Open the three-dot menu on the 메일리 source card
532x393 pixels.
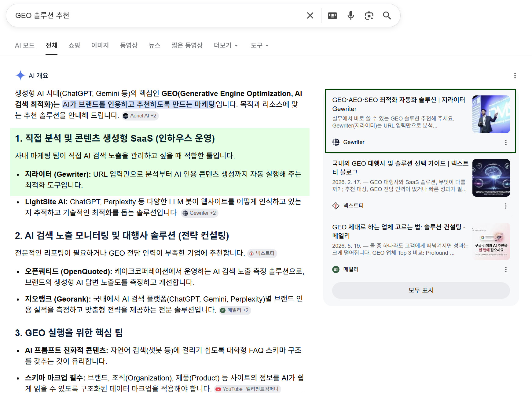506,269
